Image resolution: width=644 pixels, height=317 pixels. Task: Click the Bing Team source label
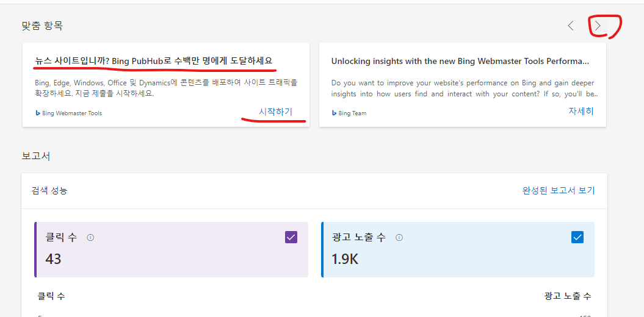[352, 113]
